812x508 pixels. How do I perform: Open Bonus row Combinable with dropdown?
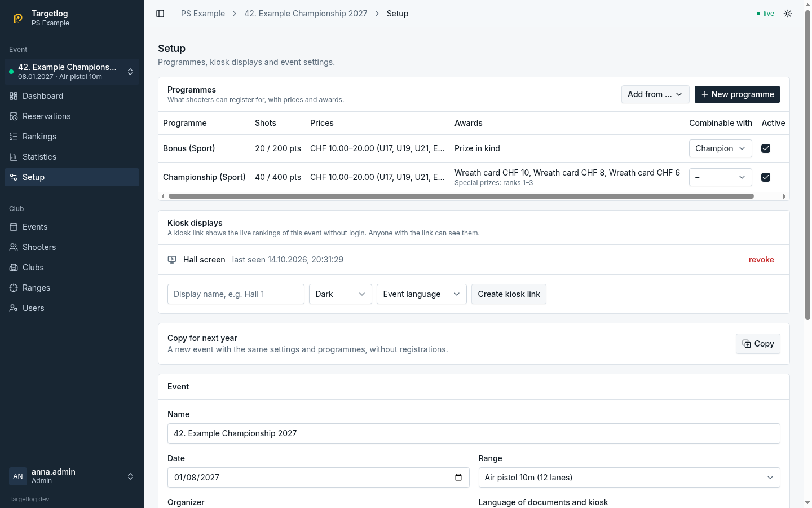(721, 148)
